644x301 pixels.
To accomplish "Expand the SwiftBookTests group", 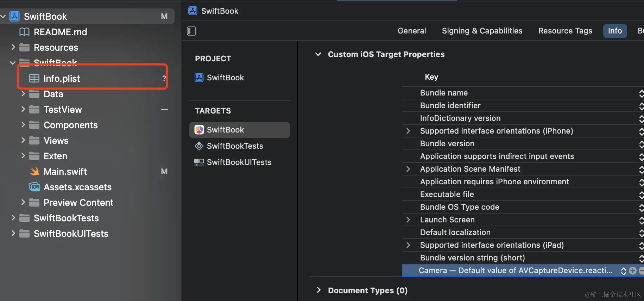I will click(13, 217).
